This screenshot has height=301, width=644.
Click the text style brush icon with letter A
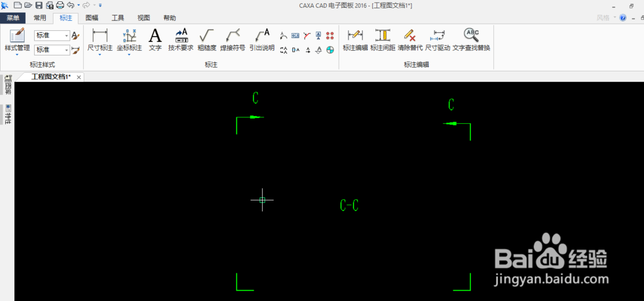[75, 36]
